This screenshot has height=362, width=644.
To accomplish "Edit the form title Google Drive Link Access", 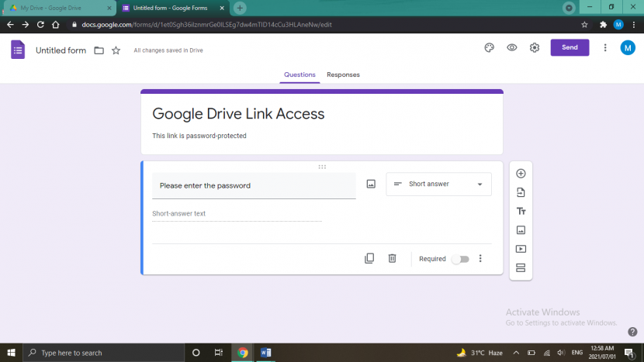I will 238,114.
